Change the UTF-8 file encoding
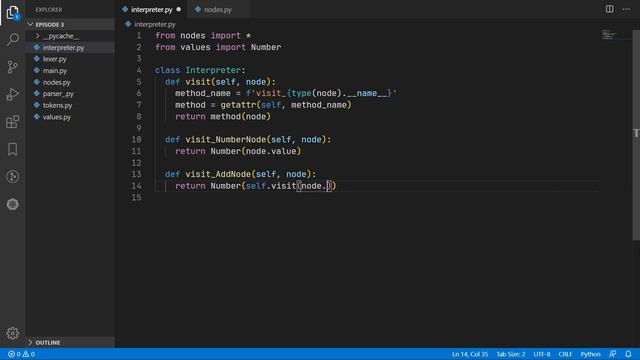 coord(542,354)
